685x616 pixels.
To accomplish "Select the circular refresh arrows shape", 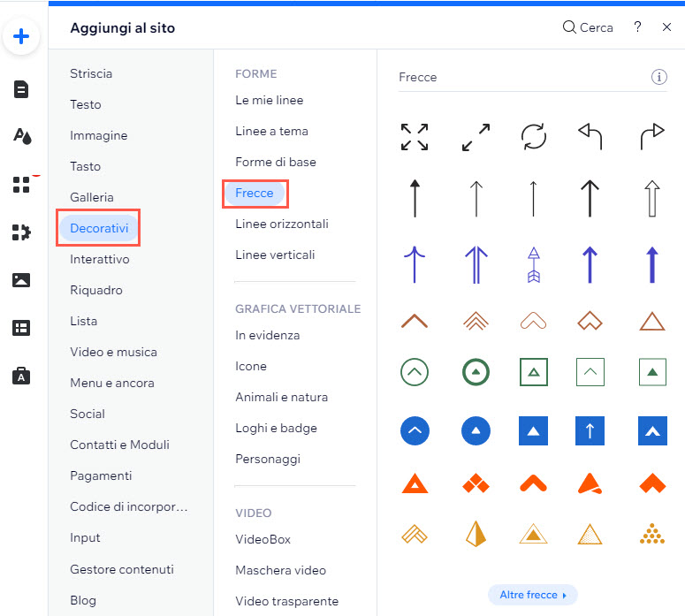I will [533, 137].
